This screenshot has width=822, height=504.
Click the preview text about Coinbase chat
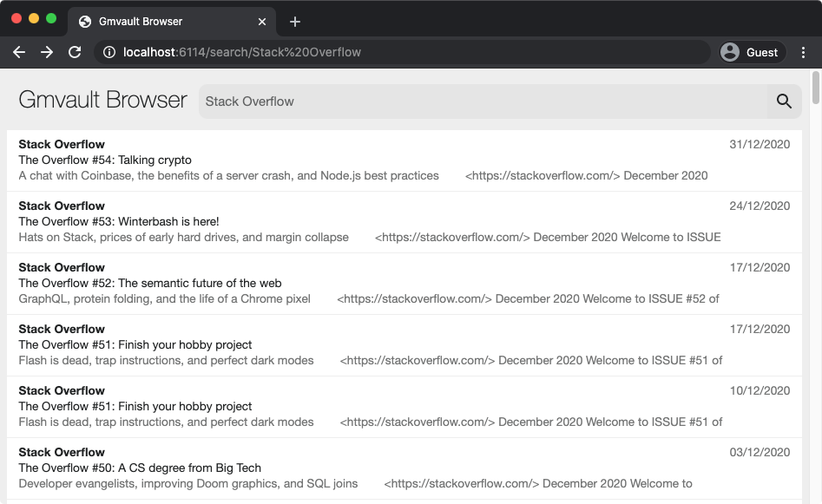[x=228, y=175]
